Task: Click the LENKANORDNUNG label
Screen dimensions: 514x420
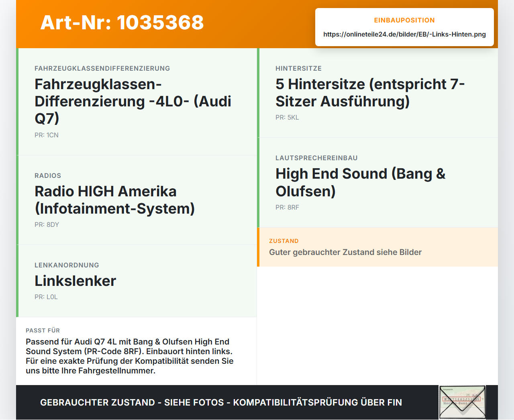Action: [x=67, y=265]
